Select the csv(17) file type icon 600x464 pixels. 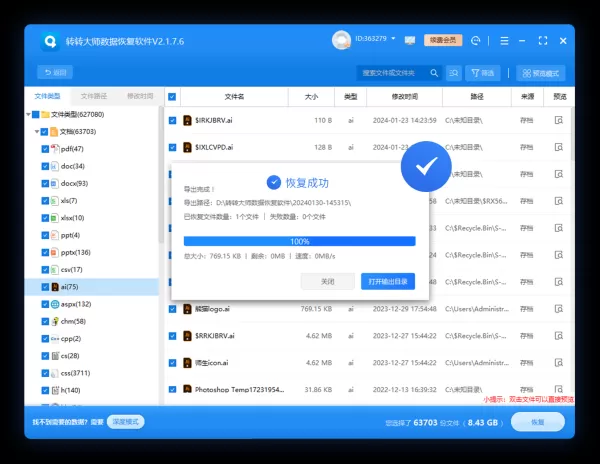[55, 270]
